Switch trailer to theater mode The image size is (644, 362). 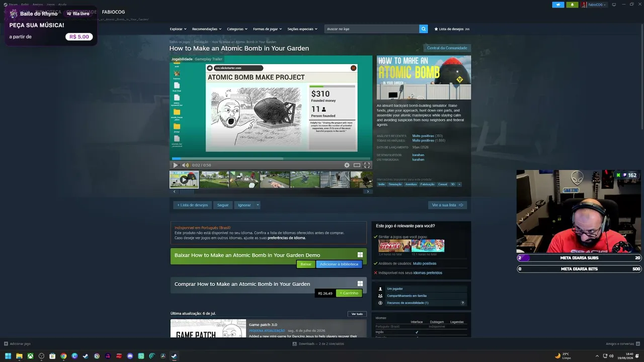[357, 165]
